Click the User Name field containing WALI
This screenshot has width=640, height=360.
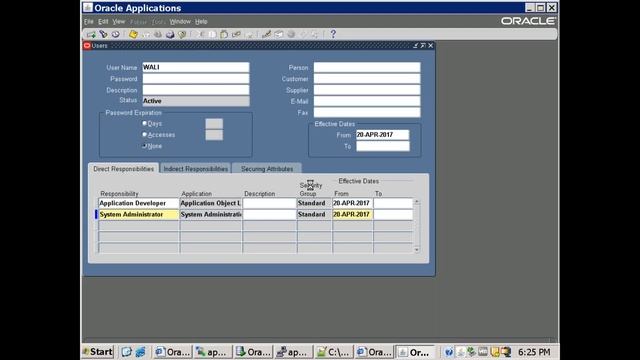click(x=196, y=67)
